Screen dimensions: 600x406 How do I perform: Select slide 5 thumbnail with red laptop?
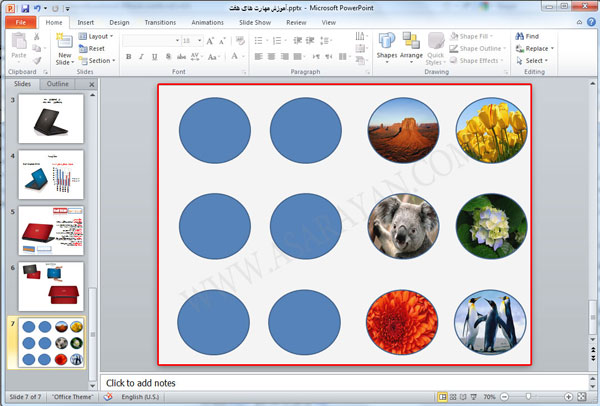tap(51, 227)
